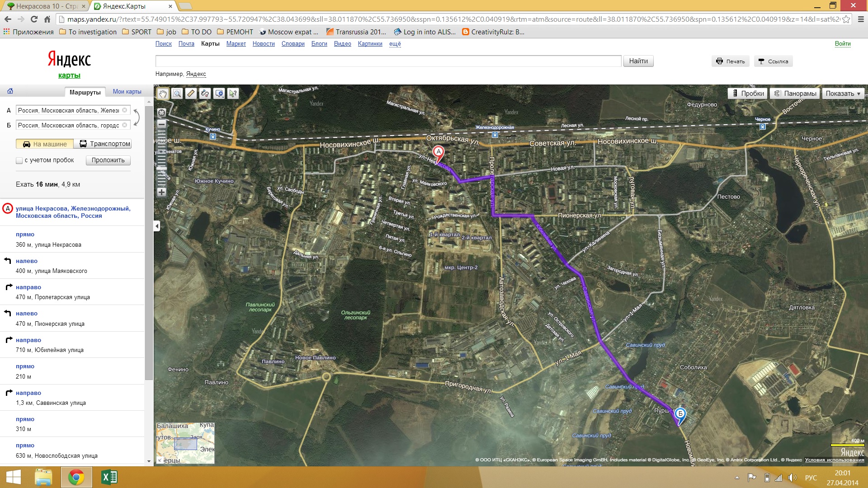Swap points A and Б with arrows
868x488 pixels.
(x=136, y=117)
